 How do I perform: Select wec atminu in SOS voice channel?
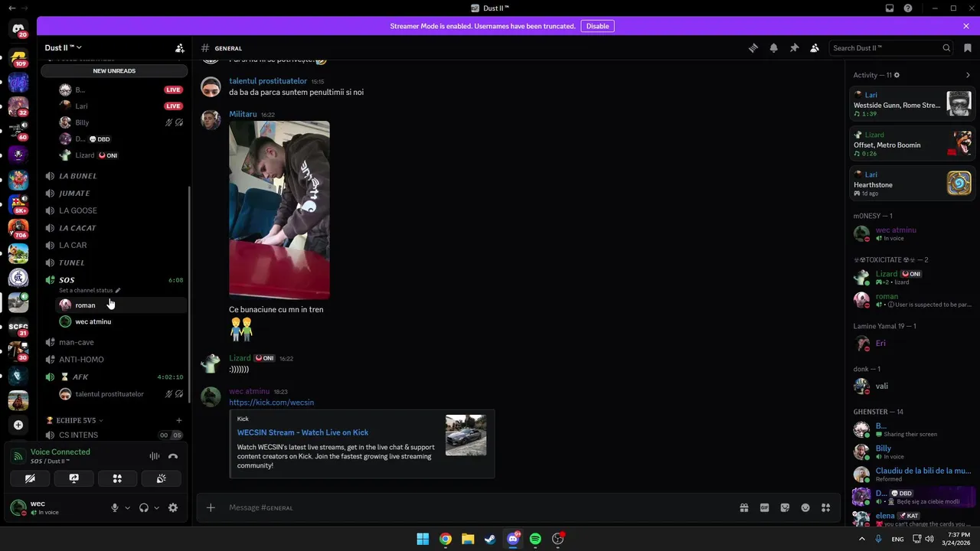coord(122,321)
